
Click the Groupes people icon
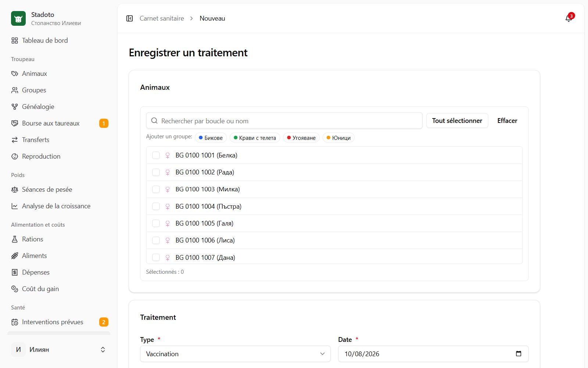pos(15,90)
